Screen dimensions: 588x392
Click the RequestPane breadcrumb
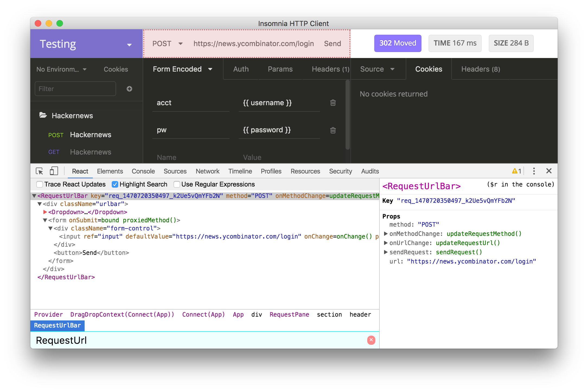pos(289,314)
